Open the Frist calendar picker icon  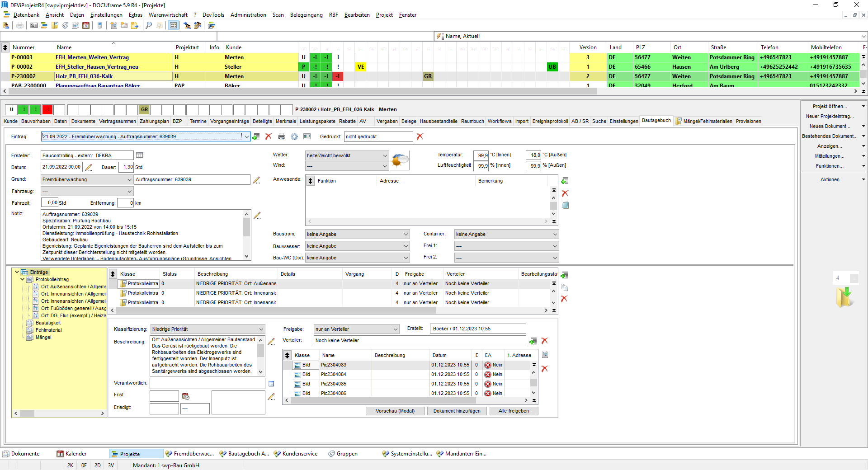click(x=185, y=396)
